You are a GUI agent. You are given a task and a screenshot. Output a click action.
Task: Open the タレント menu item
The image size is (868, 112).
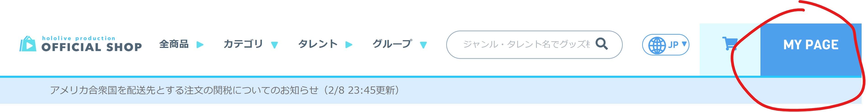[318, 44]
